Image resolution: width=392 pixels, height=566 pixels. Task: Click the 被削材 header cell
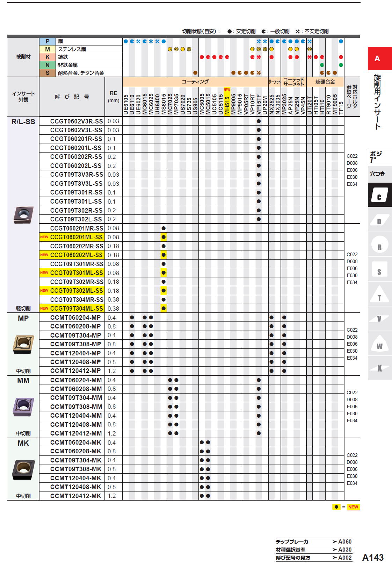click(23, 57)
